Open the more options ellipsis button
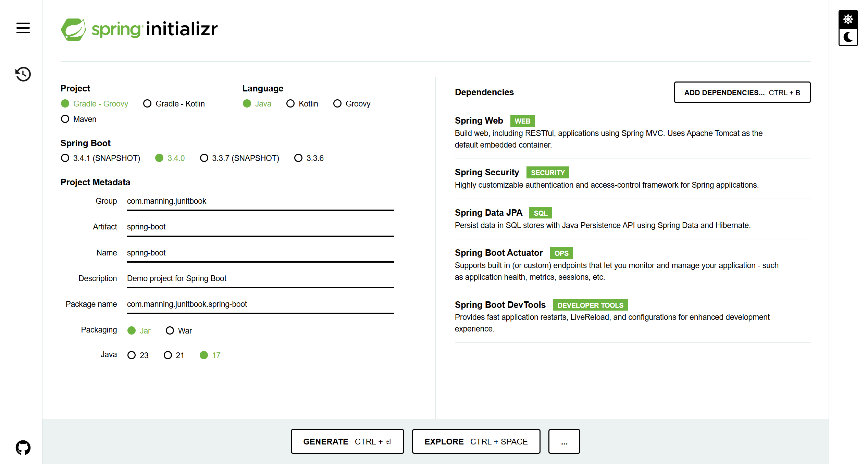 coord(564,442)
